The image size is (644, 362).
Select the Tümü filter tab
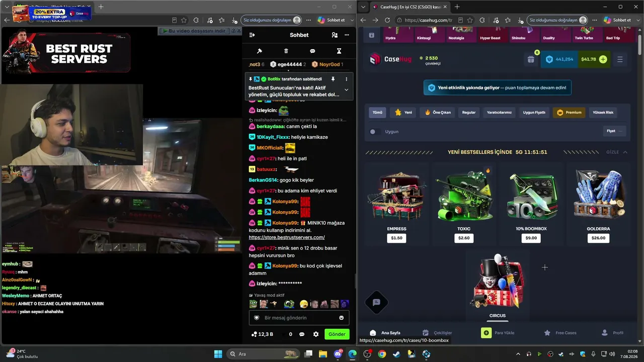377,113
